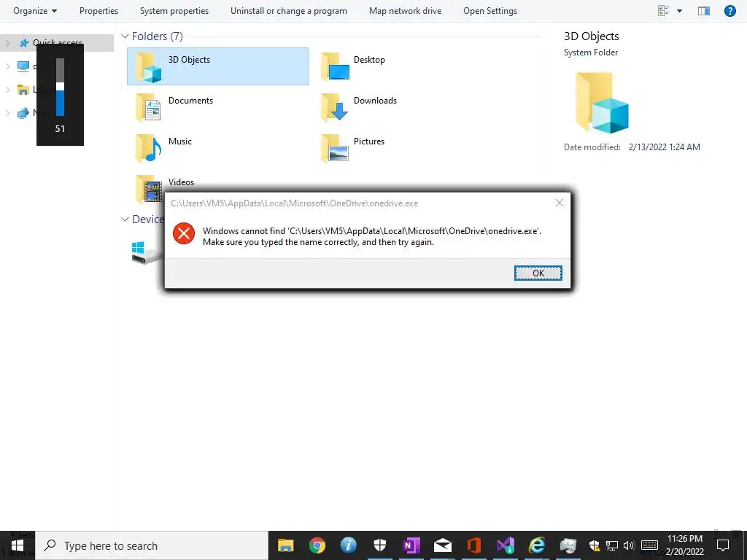Open Help via the blue question mark
747x560 pixels.
pos(729,10)
